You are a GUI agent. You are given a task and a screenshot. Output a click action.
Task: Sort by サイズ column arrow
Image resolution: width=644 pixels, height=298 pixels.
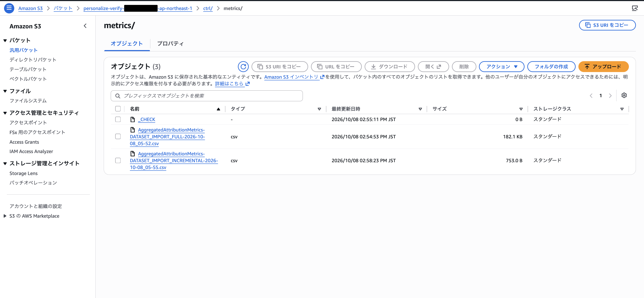coord(521,109)
